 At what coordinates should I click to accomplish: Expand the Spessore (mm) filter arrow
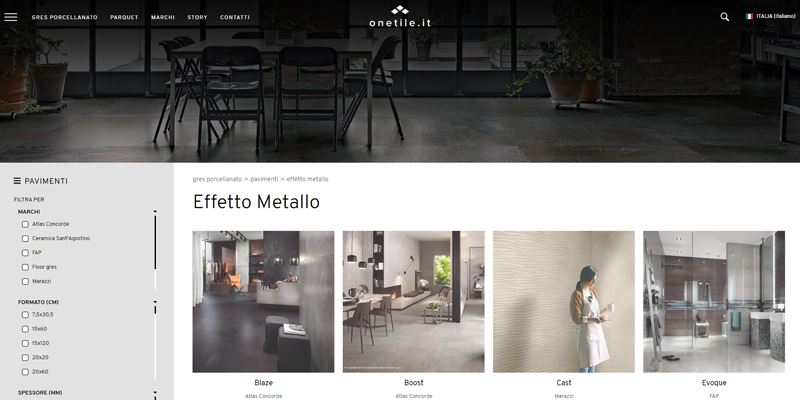pyautogui.click(x=155, y=393)
